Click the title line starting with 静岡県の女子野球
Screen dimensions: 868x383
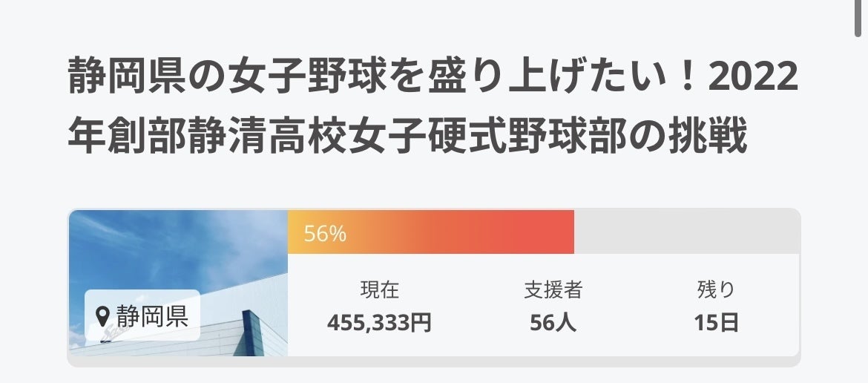[x=433, y=79]
